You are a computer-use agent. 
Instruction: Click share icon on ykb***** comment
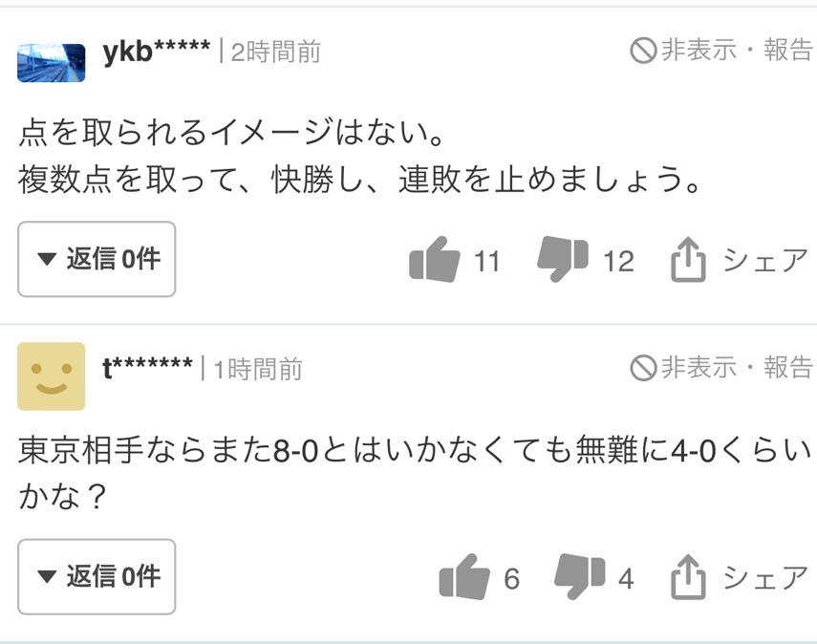point(689,260)
